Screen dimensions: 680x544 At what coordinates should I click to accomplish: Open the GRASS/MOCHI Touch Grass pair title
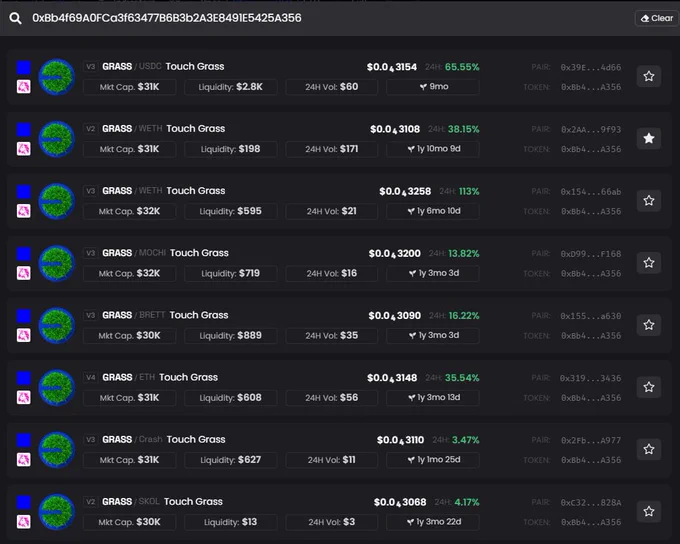pos(165,253)
